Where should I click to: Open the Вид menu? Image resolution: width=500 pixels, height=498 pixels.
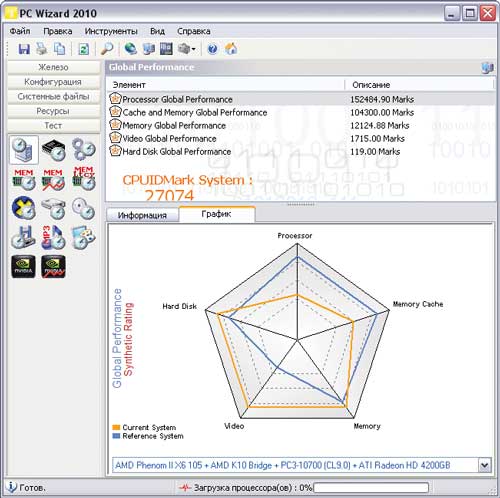pos(157,31)
